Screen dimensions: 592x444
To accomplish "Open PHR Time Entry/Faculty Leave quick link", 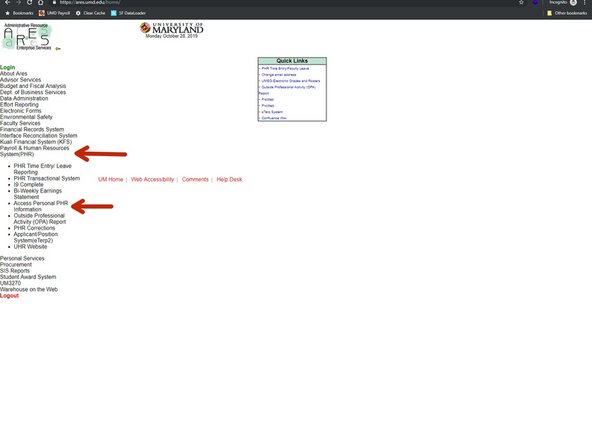I will (x=285, y=69).
